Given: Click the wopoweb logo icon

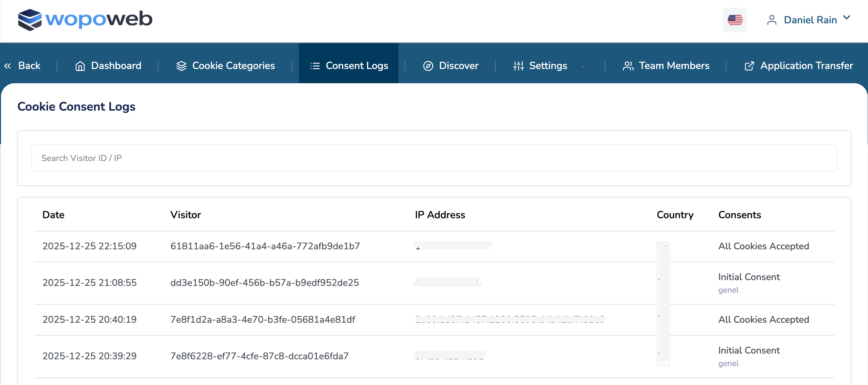Looking at the screenshot, I should pyautogui.click(x=30, y=20).
